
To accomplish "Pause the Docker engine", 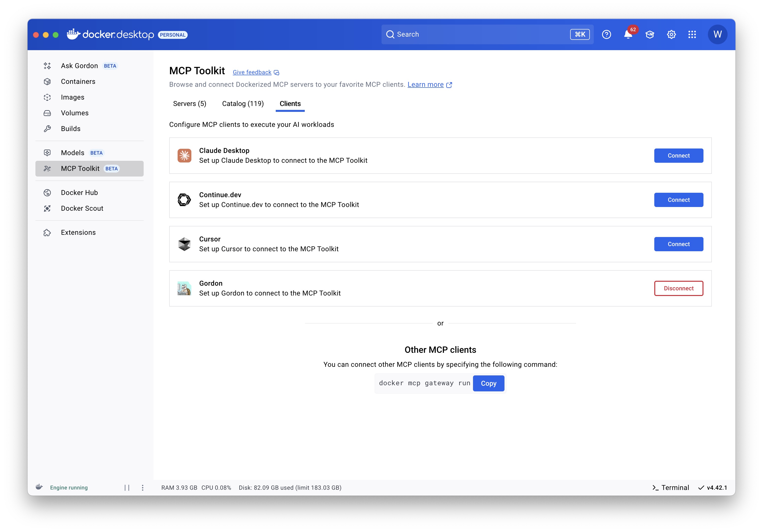I will pos(127,488).
